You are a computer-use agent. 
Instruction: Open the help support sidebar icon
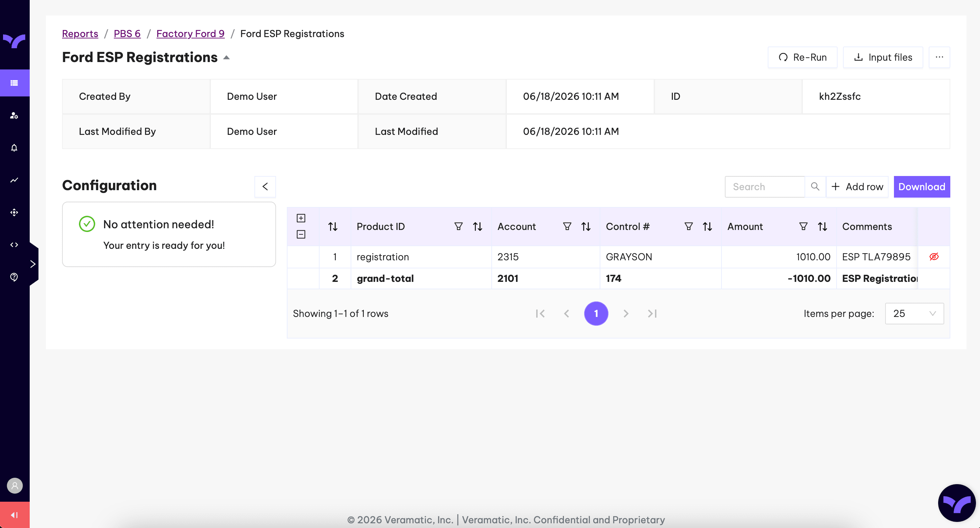(14, 277)
